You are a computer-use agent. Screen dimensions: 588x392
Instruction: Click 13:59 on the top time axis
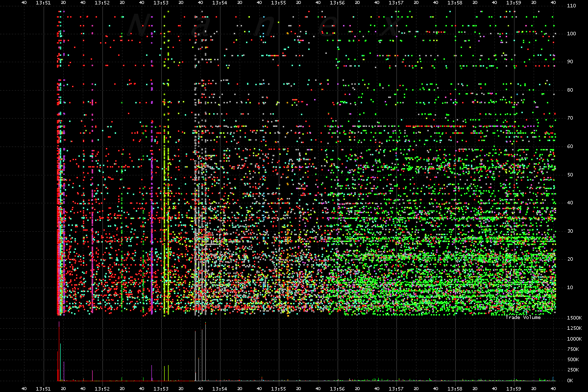514,2
